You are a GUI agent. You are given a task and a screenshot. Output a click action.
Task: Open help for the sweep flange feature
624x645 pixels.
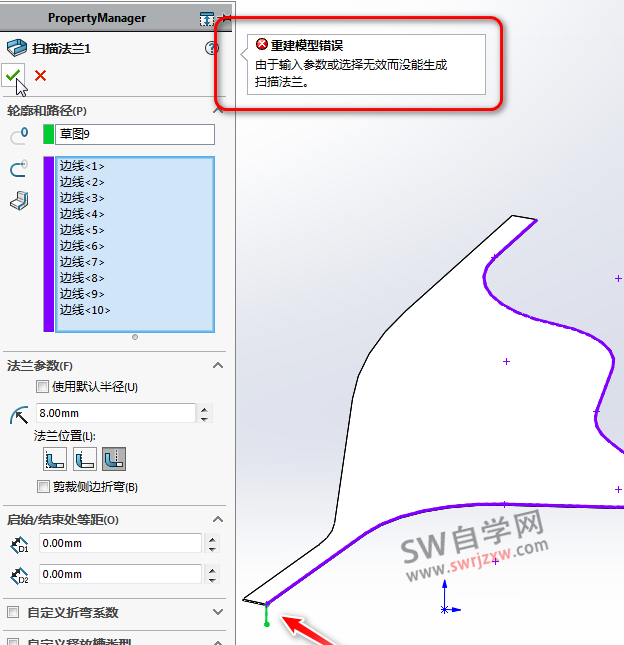point(211,48)
